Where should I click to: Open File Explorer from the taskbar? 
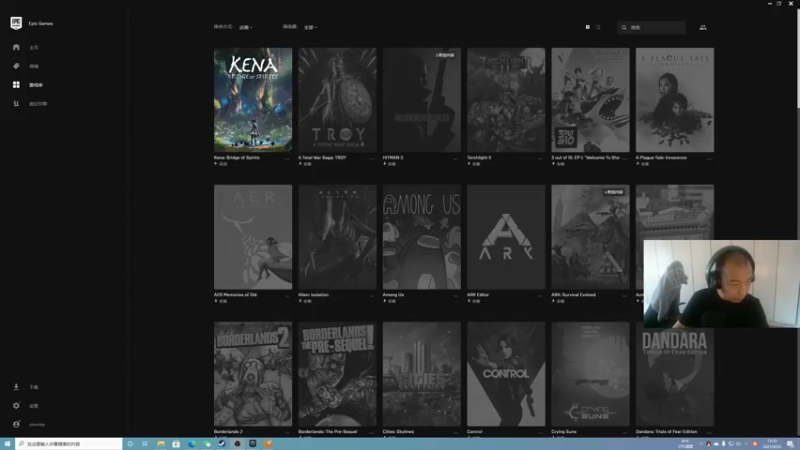tap(161, 444)
